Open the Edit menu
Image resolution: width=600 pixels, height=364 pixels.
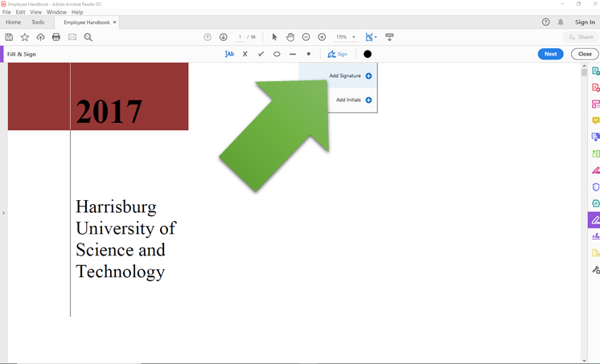20,12
